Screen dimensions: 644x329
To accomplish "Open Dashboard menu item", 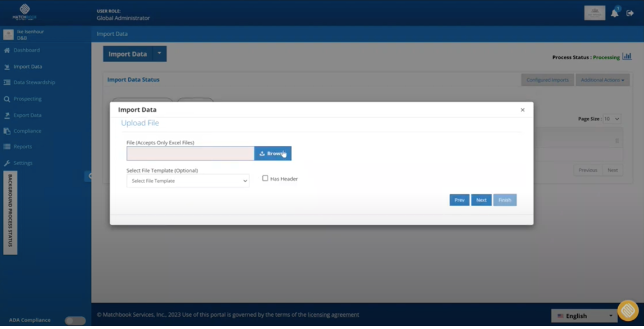I will (27, 50).
